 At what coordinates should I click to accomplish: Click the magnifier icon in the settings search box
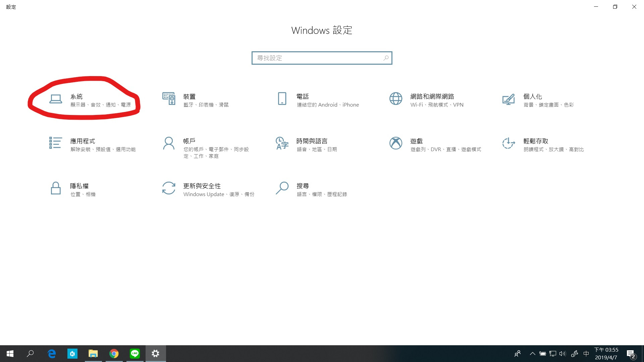tap(386, 58)
